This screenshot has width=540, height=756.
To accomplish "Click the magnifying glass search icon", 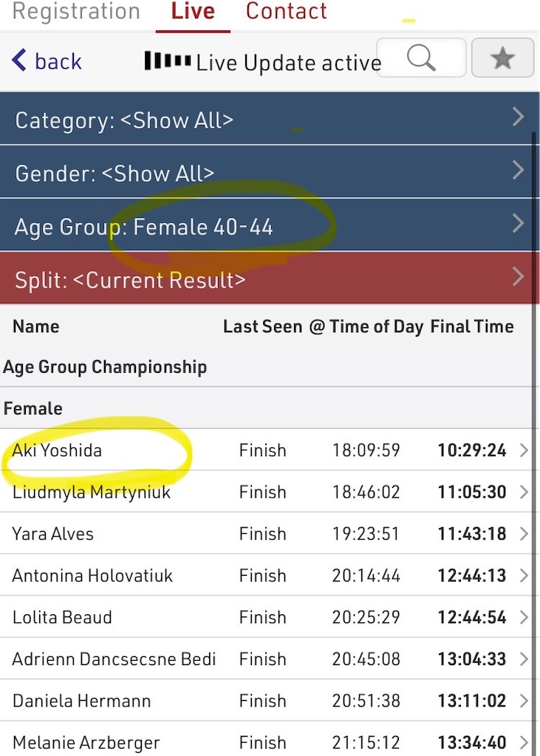I will (421, 58).
